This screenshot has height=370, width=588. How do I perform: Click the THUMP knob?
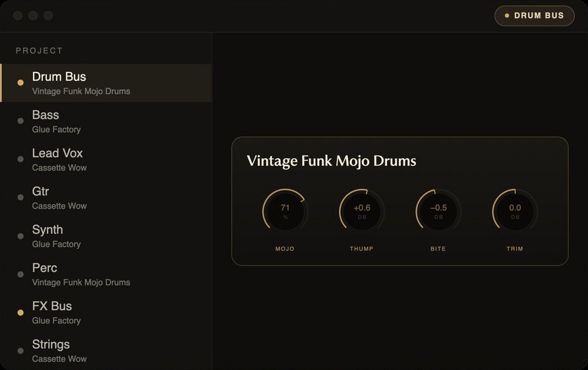coord(362,211)
